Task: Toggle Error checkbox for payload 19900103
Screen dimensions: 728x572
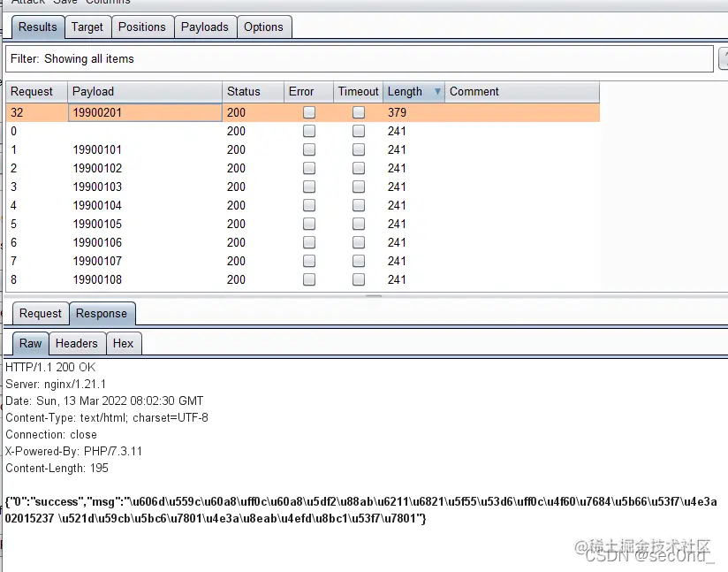Action: [309, 187]
